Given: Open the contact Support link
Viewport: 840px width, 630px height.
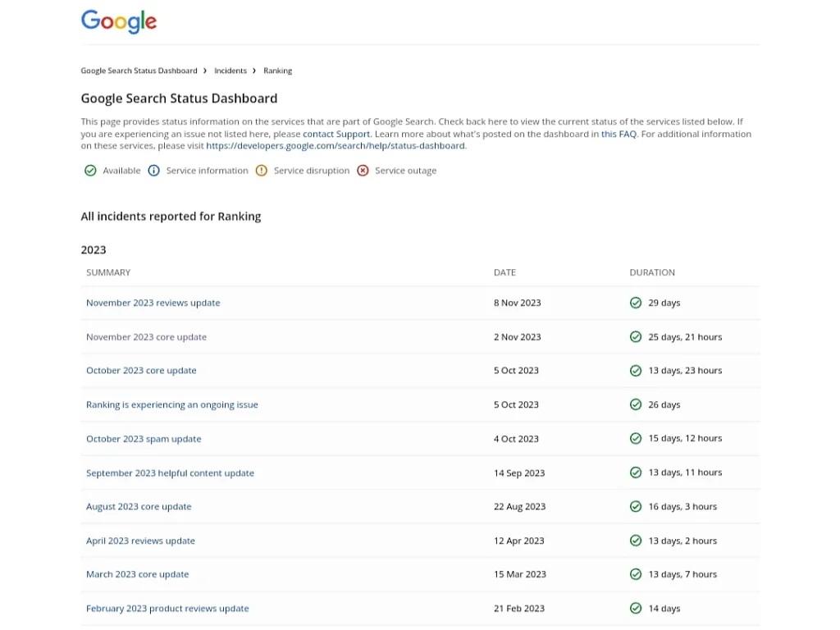Looking at the screenshot, I should pyautogui.click(x=336, y=134).
